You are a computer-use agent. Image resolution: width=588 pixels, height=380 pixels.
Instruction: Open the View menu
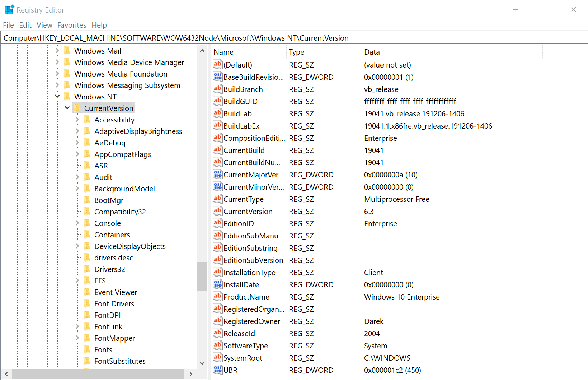pos(44,25)
